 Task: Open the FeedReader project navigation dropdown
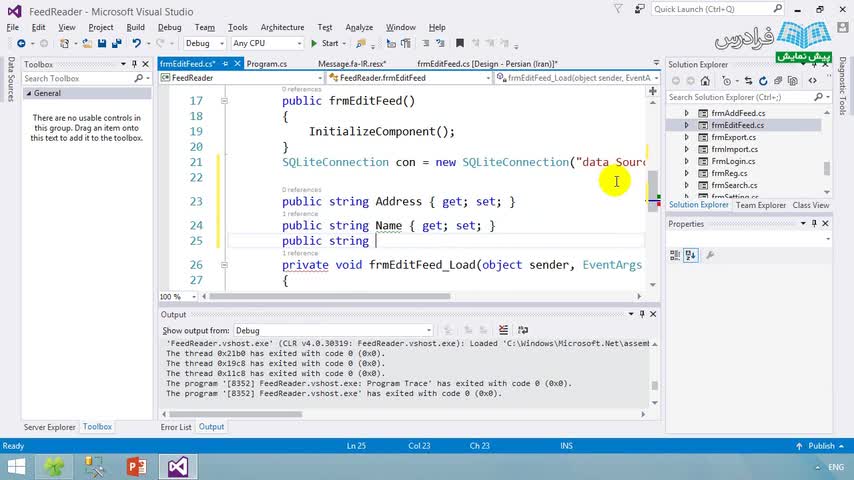(241, 78)
